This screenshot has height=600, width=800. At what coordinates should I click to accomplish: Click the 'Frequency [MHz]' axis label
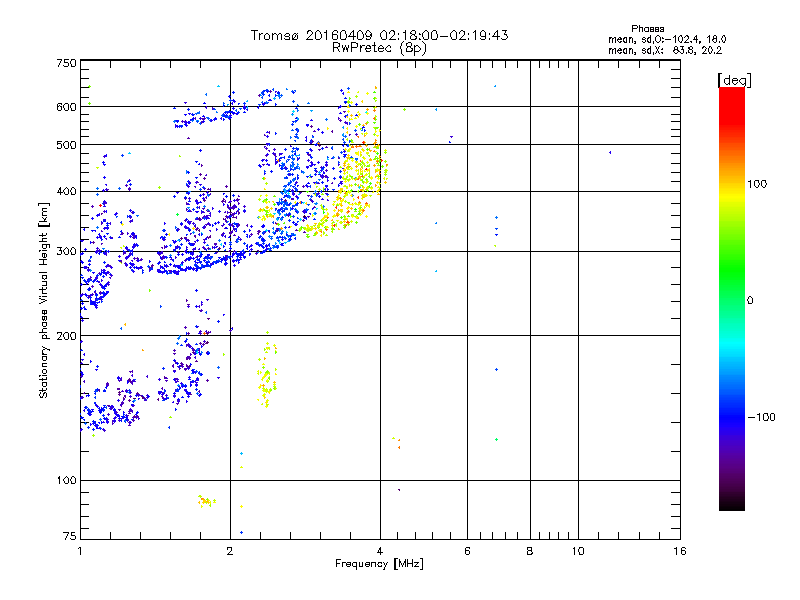379,564
